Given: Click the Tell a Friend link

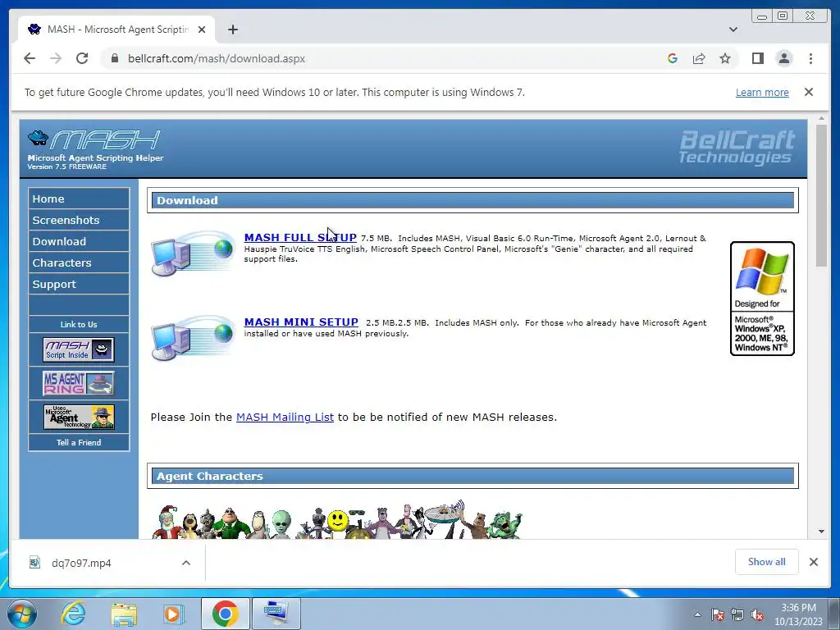Looking at the screenshot, I should coord(79,442).
